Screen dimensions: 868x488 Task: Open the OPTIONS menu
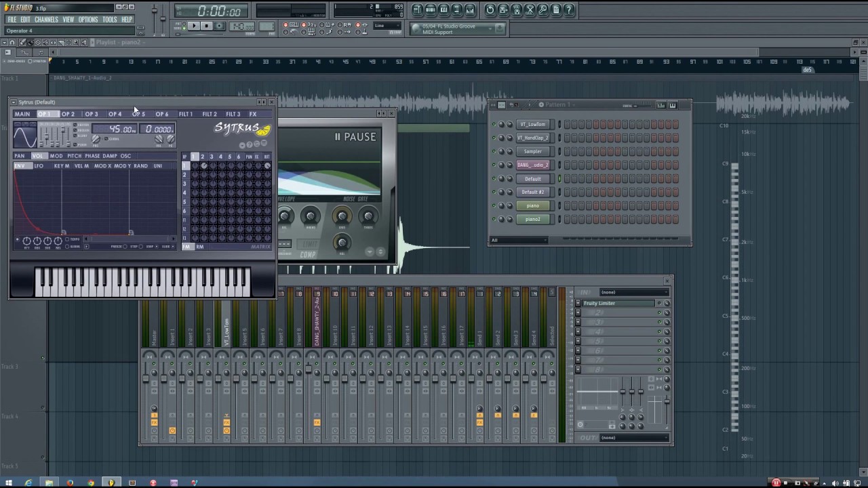coord(88,20)
